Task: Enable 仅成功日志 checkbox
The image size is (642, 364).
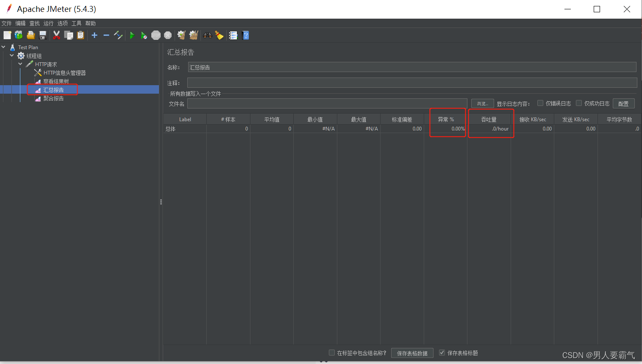Action: tap(579, 103)
